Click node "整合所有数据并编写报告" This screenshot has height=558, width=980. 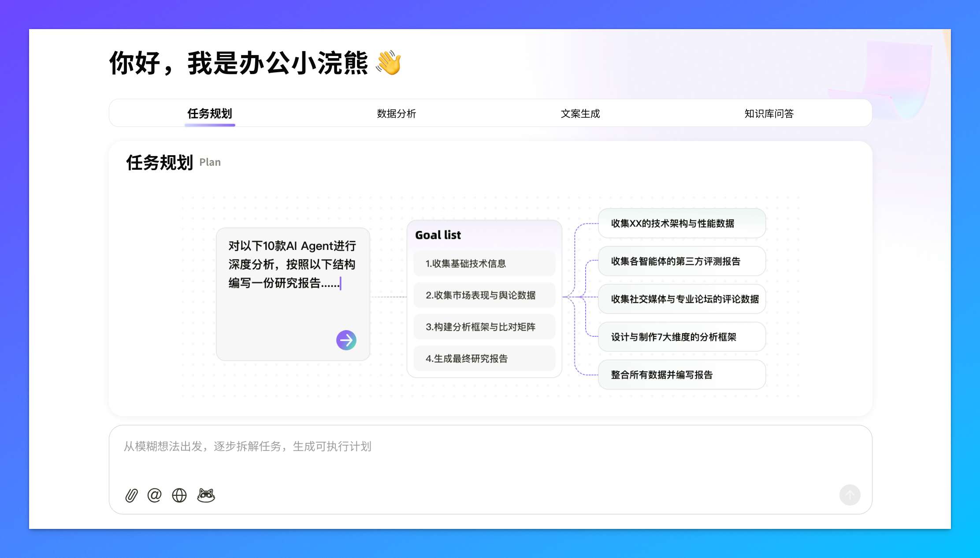point(681,375)
